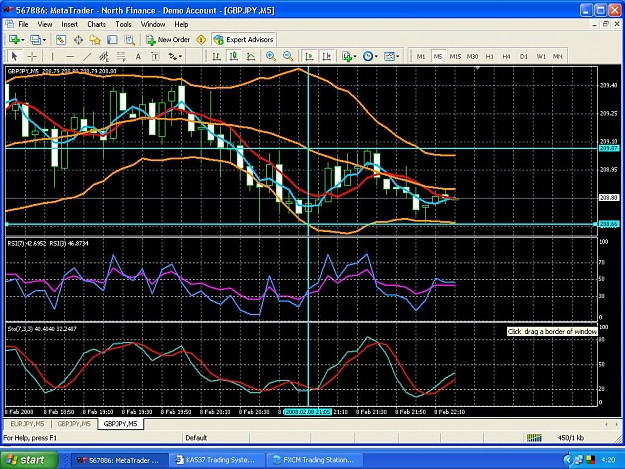
Task: Switch to the EURJPY,M5 chart tab
Action: pos(28,424)
